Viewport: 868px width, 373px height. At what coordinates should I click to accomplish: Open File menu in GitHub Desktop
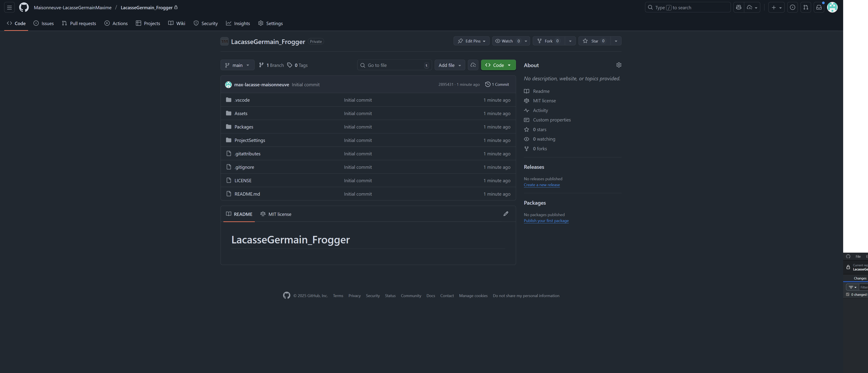pyautogui.click(x=858, y=257)
